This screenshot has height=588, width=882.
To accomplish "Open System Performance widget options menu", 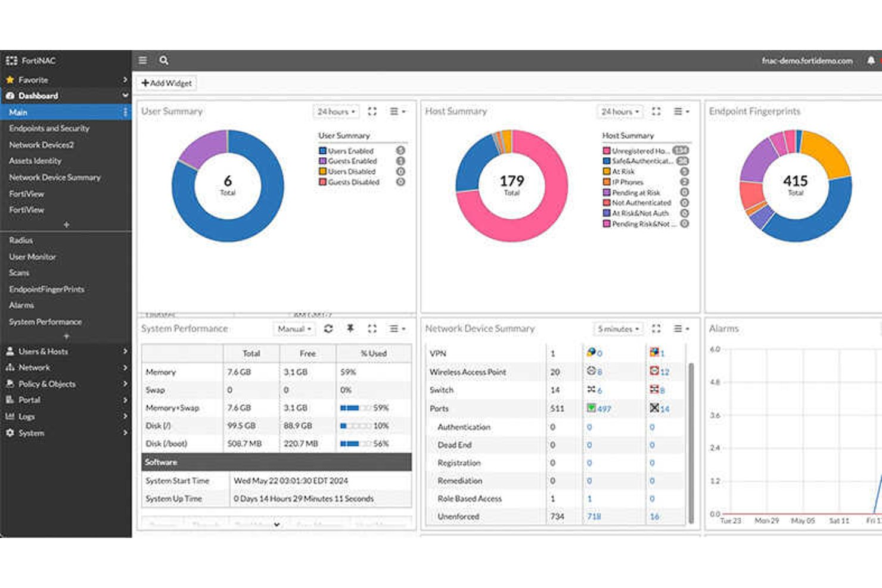I will tap(397, 328).
